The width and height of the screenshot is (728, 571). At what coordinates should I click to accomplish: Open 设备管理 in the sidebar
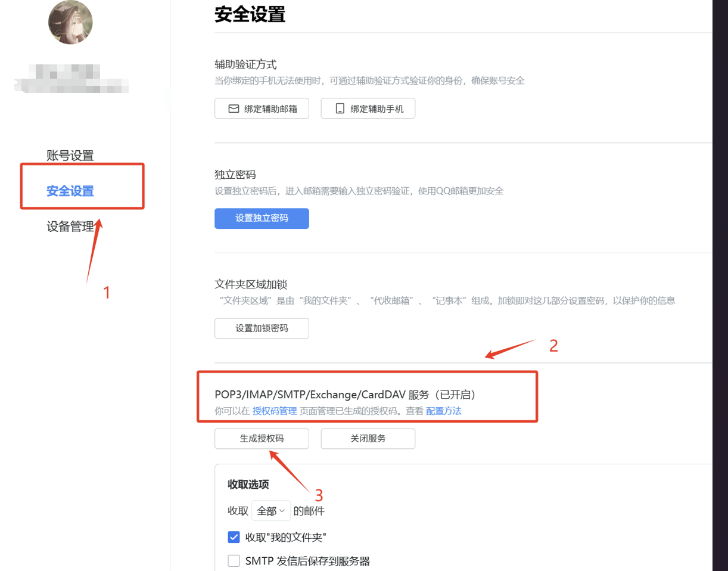(x=70, y=226)
